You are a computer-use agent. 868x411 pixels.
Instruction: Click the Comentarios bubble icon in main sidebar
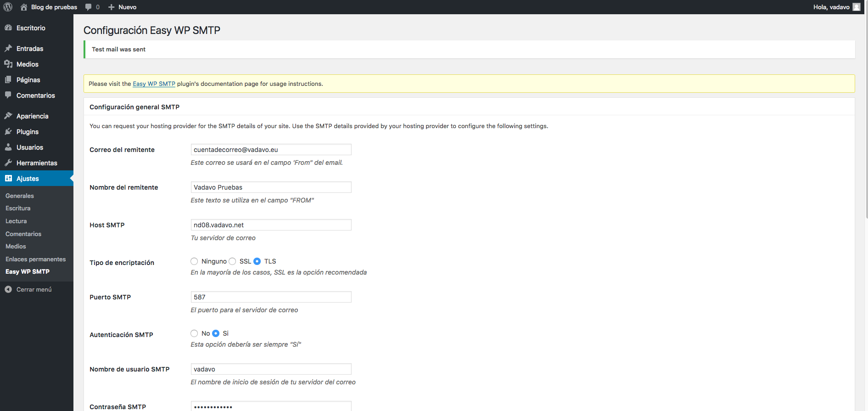tap(8, 95)
